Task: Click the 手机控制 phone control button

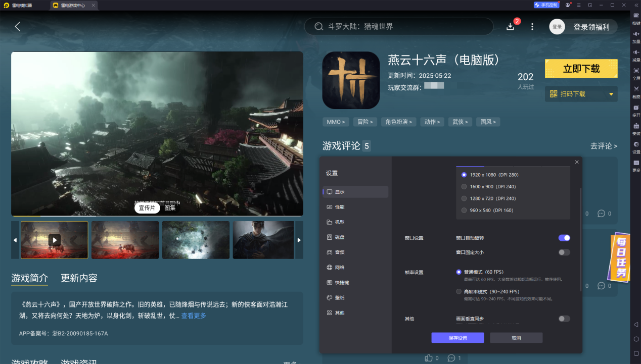Action: (546, 5)
